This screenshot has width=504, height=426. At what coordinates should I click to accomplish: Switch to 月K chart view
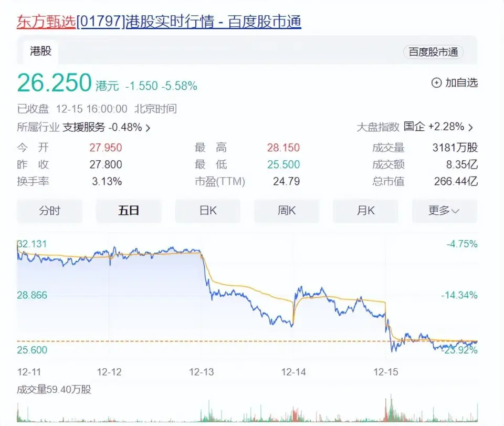(x=365, y=211)
